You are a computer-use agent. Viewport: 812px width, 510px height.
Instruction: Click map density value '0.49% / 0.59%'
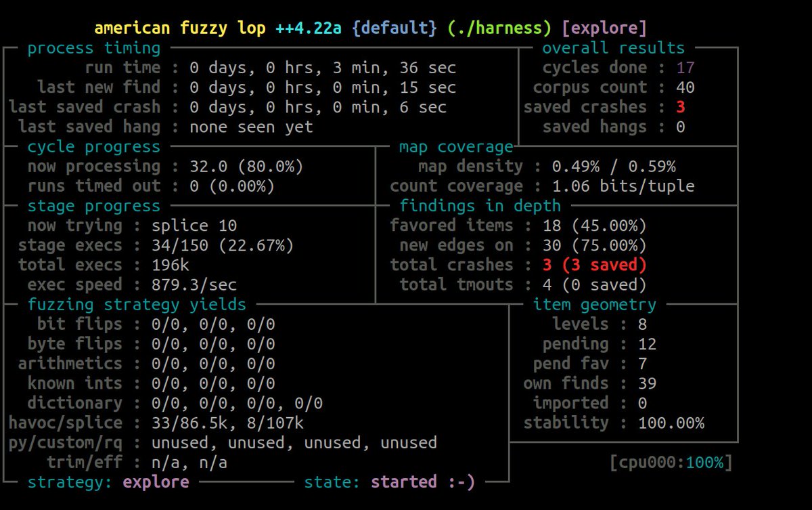(614, 167)
